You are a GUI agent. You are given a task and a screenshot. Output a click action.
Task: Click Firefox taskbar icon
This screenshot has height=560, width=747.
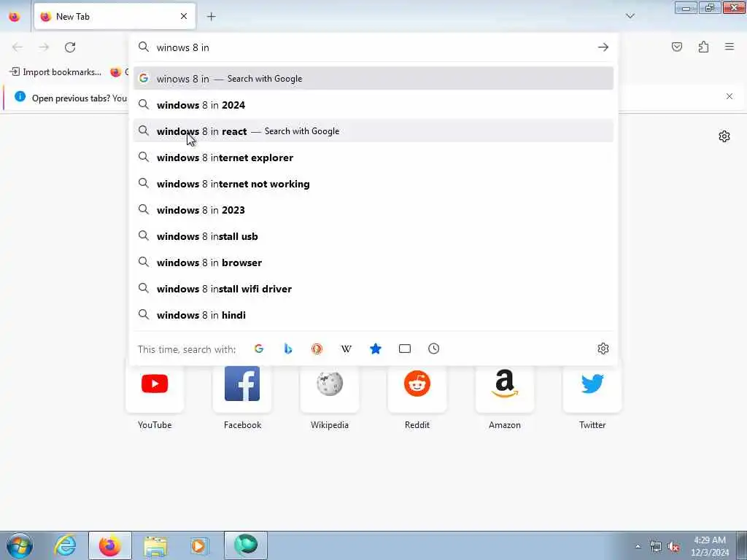pos(110,545)
